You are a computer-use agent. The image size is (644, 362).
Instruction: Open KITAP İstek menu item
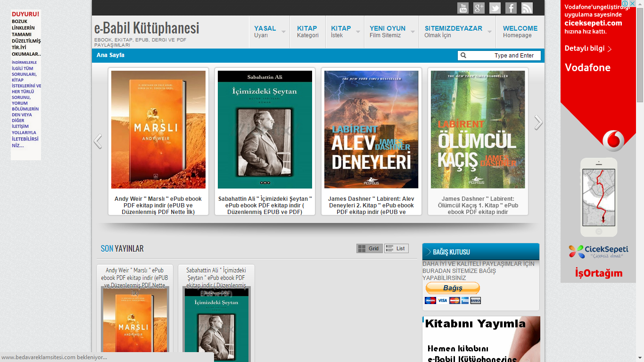point(341,32)
